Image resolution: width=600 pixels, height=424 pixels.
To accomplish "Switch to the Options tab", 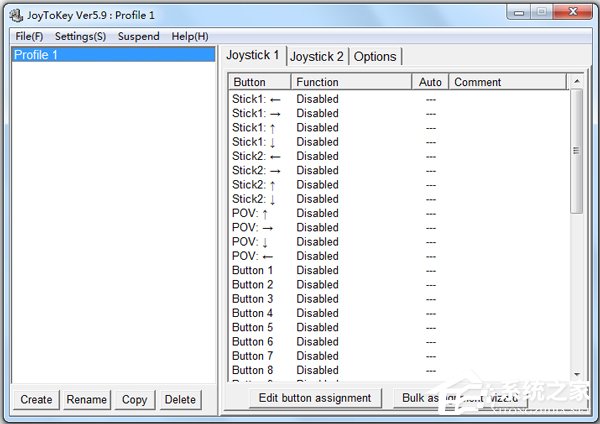I will tap(375, 57).
